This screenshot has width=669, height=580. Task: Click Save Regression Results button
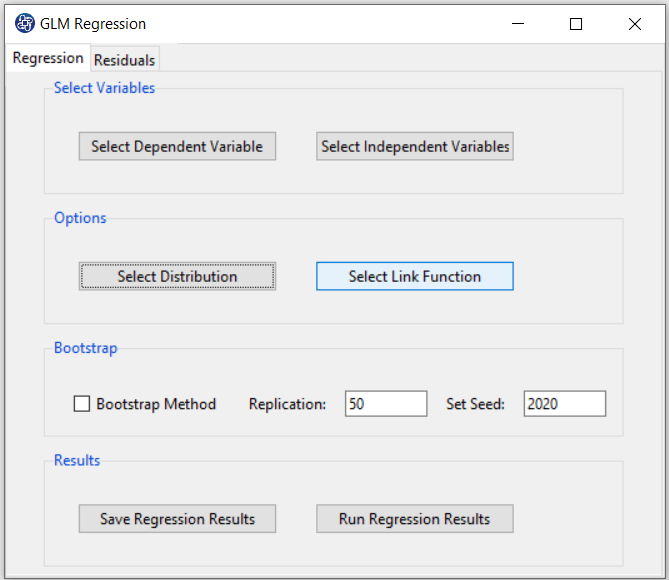click(x=177, y=519)
